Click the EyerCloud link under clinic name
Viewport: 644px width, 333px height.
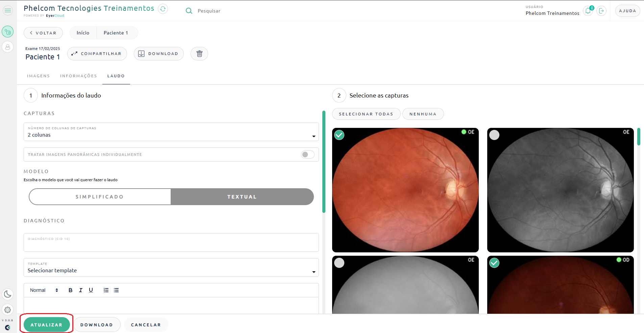[55, 16]
